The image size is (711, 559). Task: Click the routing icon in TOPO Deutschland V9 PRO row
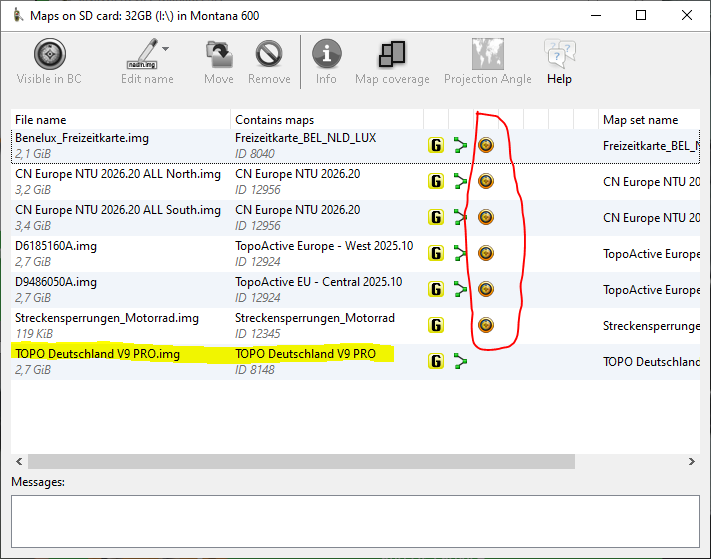(x=460, y=361)
